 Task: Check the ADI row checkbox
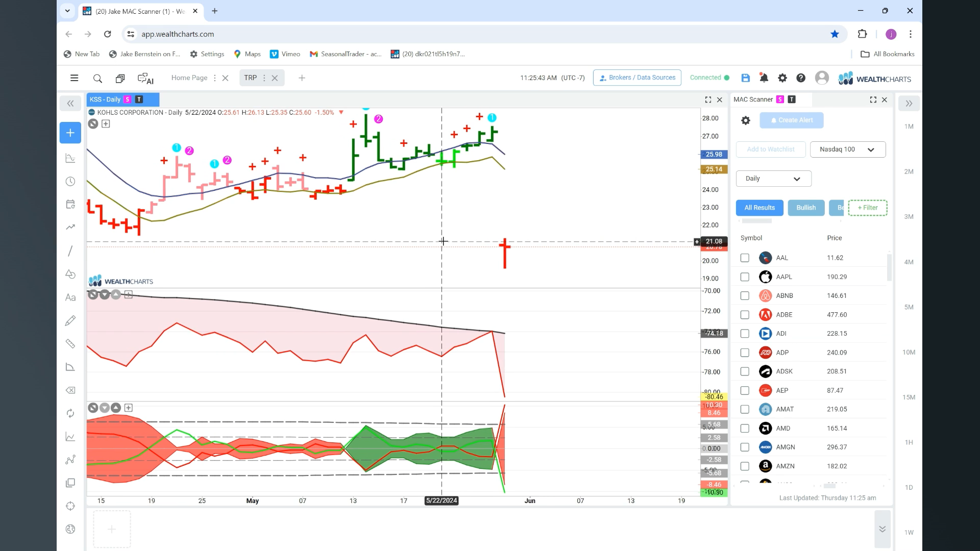click(x=745, y=334)
